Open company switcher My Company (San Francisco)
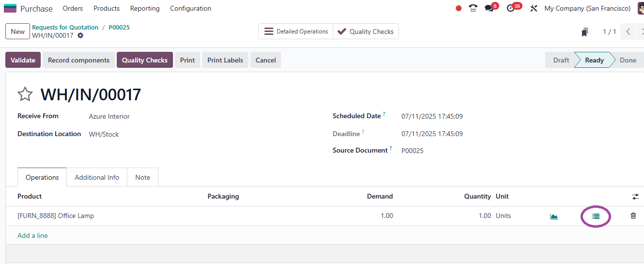644x264 pixels. pyautogui.click(x=587, y=8)
